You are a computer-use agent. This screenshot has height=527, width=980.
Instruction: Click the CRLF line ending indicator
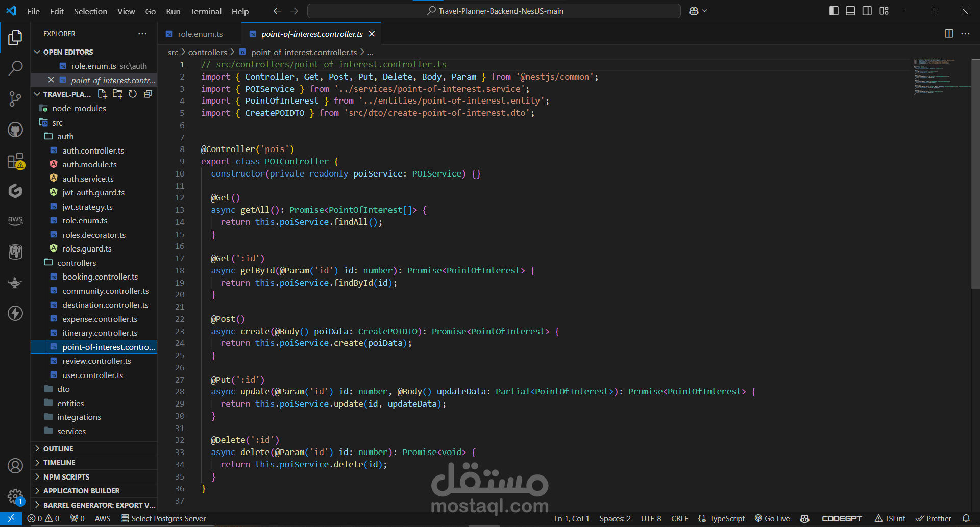click(x=679, y=518)
